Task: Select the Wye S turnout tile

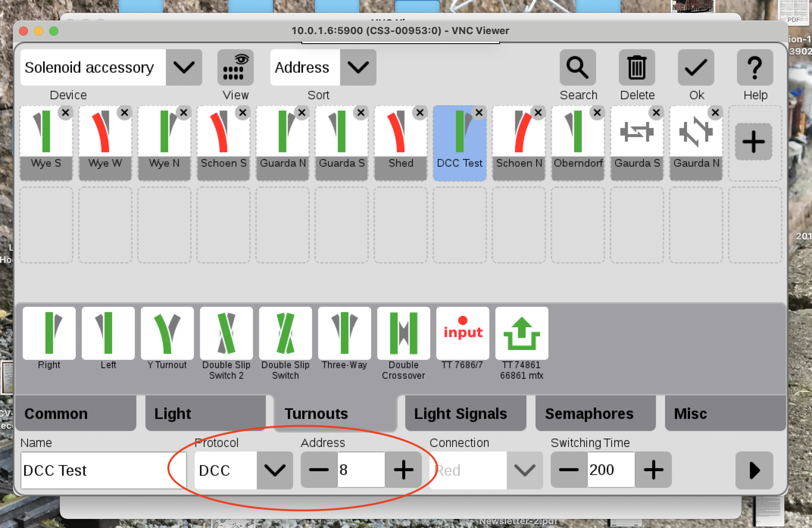Action: click(x=46, y=143)
